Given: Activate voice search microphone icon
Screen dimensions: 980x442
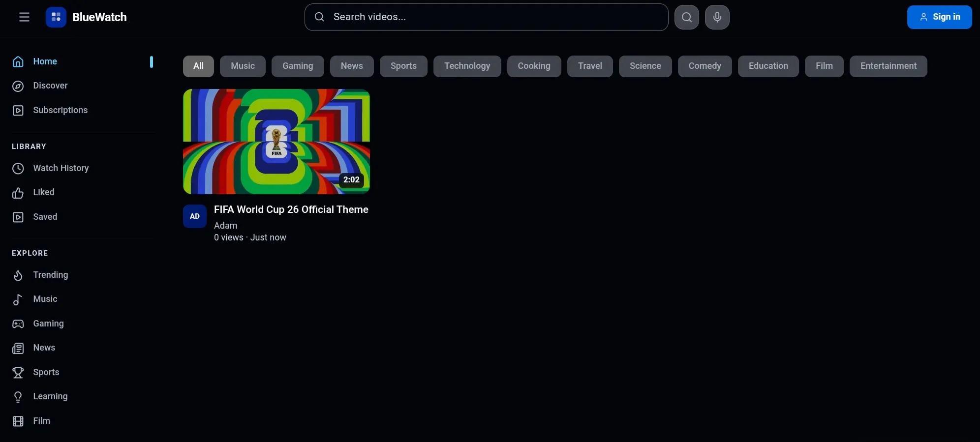Looking at the screenshot, I should 717,17.
